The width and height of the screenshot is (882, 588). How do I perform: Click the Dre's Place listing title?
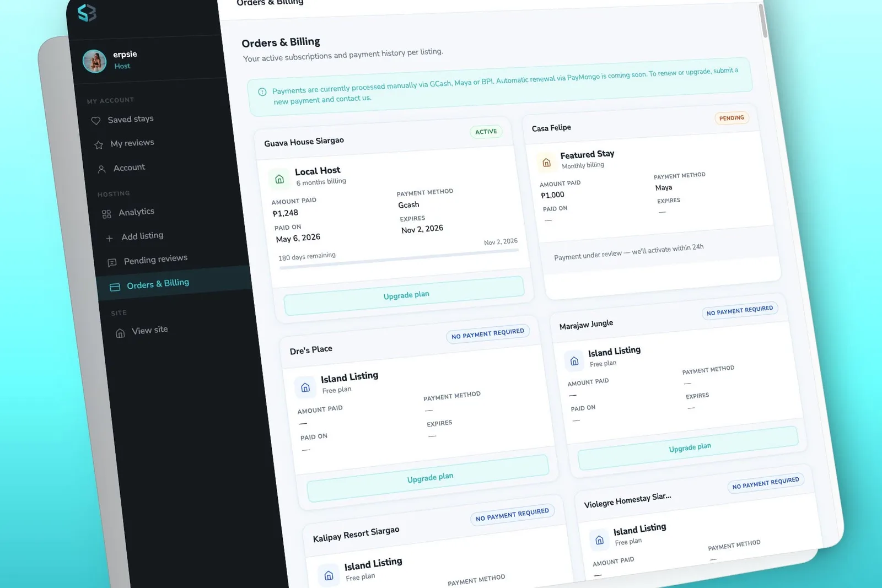tap(311, 349)
